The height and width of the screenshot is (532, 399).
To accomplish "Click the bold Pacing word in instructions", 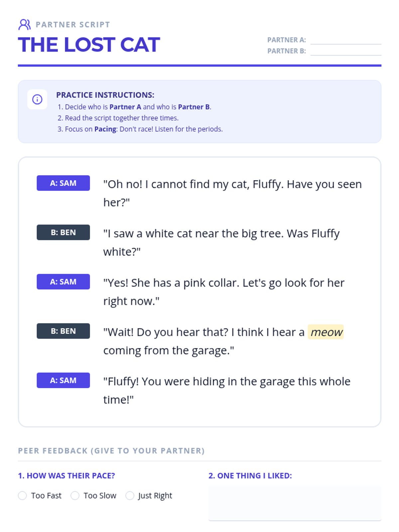I will (x=105, y=129).
